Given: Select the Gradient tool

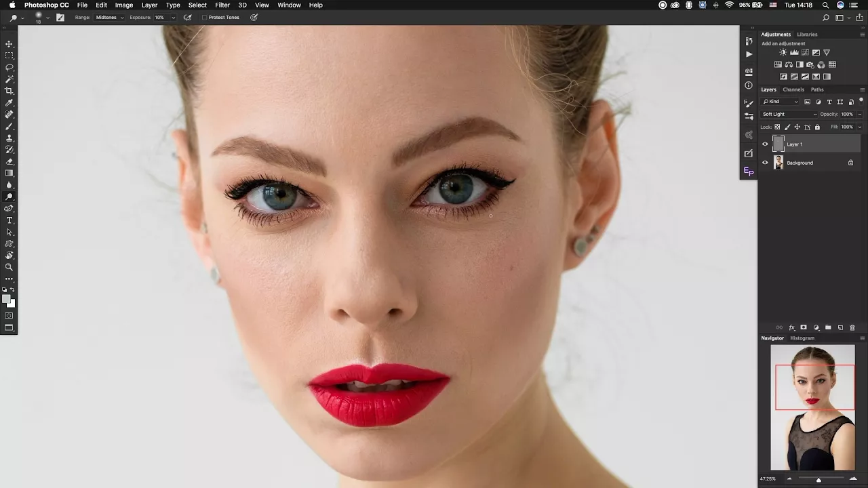Looking at the screenshot, I should (9, 173).
